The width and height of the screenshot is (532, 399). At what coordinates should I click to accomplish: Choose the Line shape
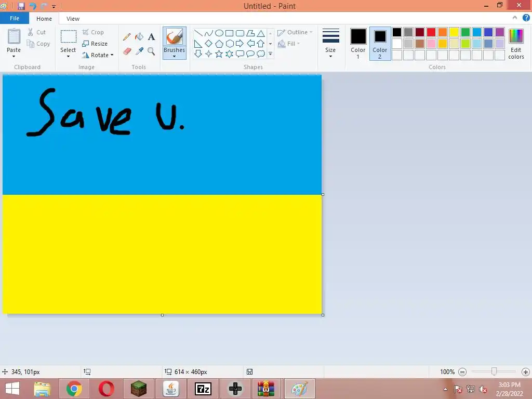[x=198, y=33]
